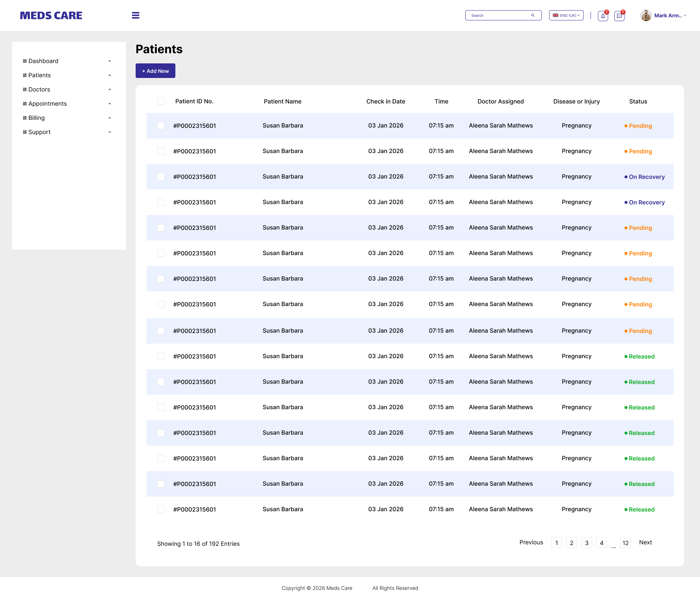This screenshot has height=599, width=700.
Task: Click the Doctors grid icon in sidebar
Action: pos(24,89)
